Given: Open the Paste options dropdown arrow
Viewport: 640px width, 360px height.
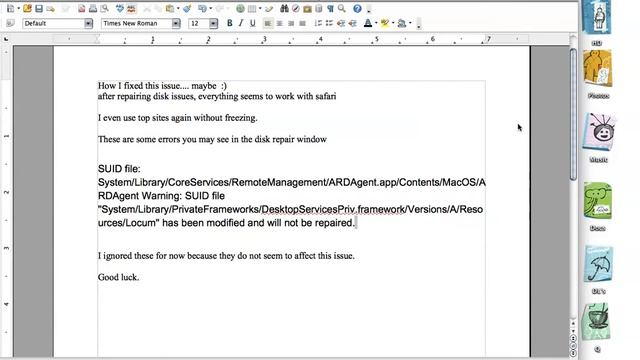Looking at the screenshot, I should click(178, 9).
